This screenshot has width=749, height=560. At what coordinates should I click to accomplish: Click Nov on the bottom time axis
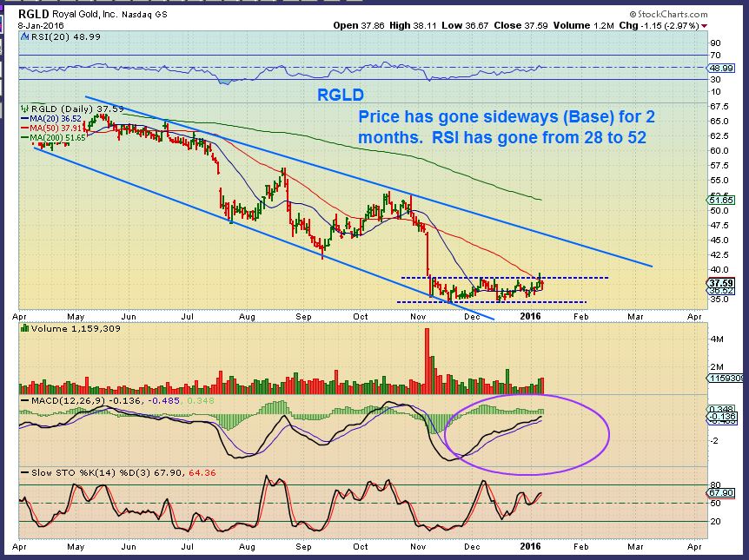tap(419, 546)
